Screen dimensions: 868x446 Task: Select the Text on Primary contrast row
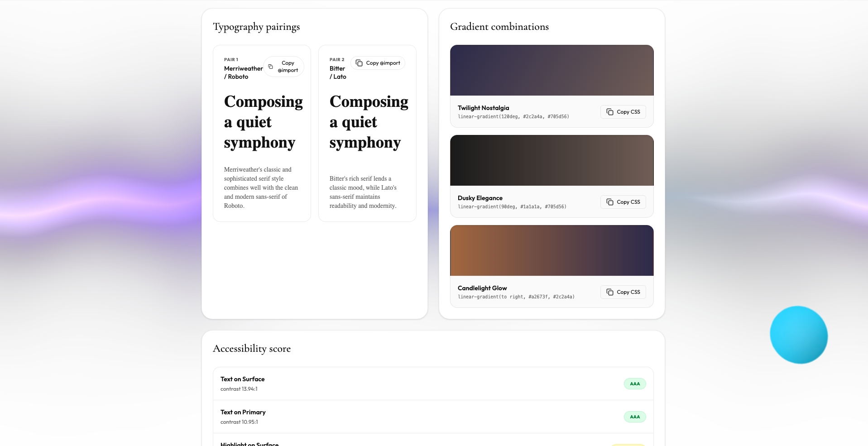[433, 417]
